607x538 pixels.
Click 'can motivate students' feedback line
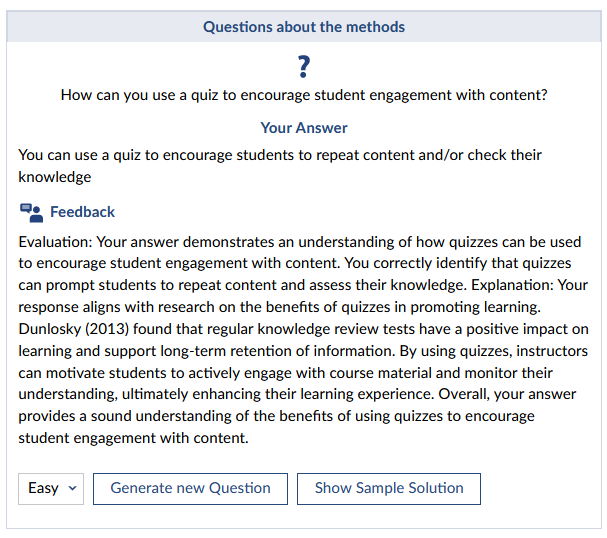[285, 373]
